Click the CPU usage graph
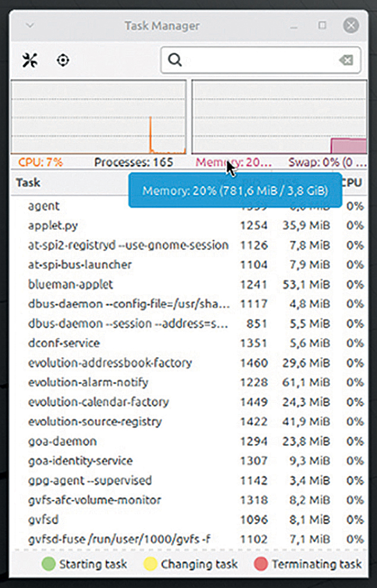The image size is (377, 588). click(x=98, y=117)
